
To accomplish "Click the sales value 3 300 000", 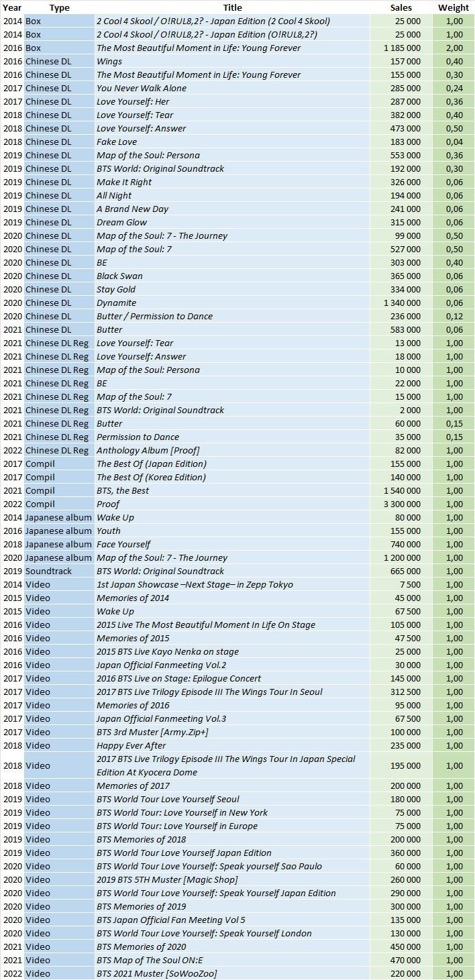I will coord(403,504).
